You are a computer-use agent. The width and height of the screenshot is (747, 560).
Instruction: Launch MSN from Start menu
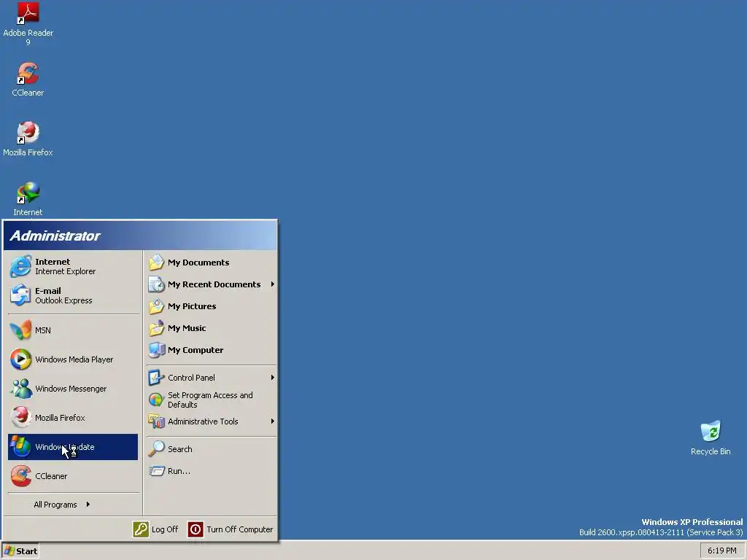[x=73, y=330]
